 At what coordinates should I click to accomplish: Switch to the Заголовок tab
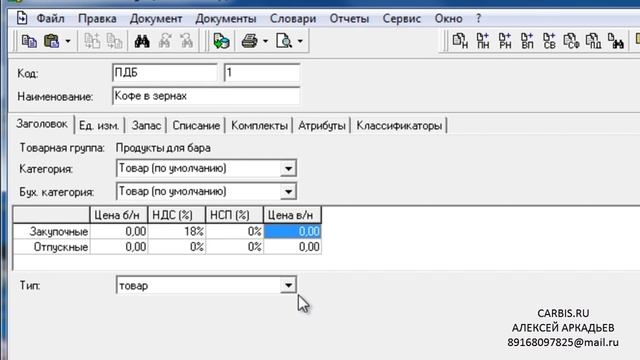42,124
